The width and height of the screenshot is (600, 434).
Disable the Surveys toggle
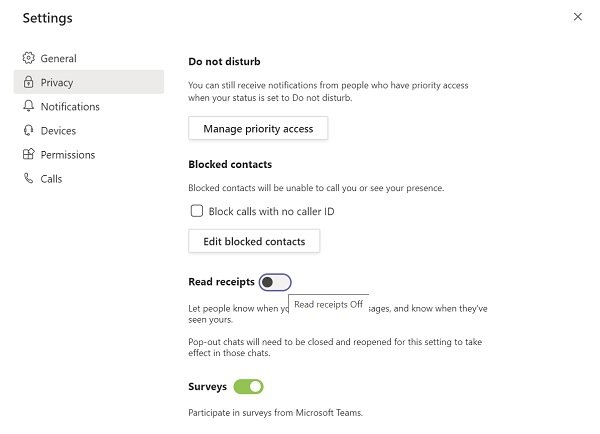[248, 386]
